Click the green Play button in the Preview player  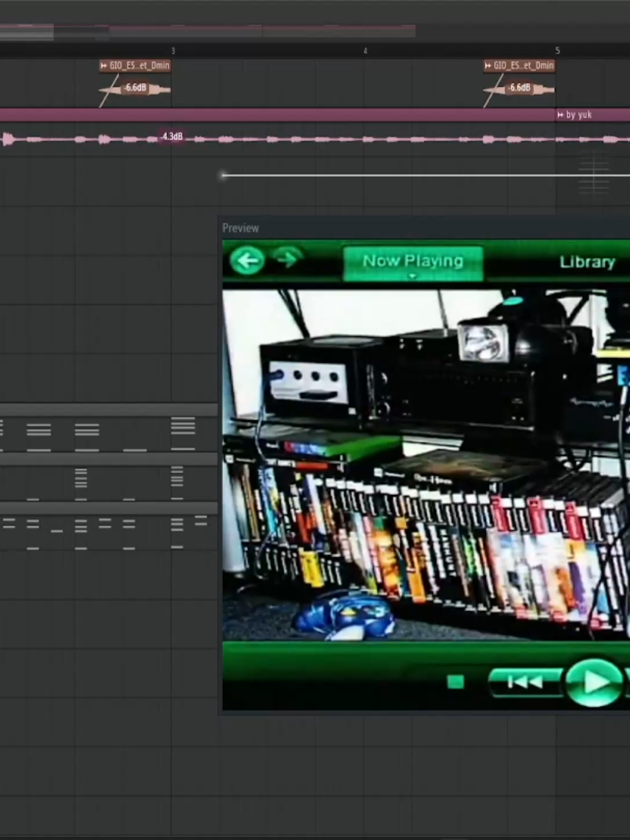[593, 682]
